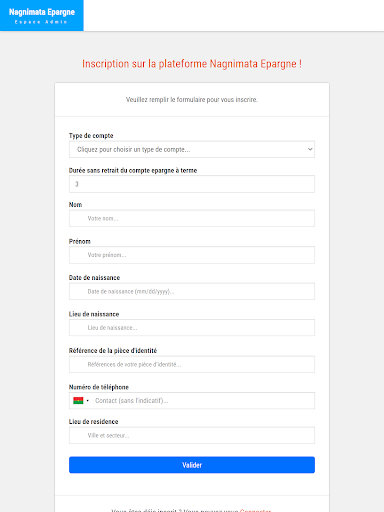Click the Date de naissance input

192,291
